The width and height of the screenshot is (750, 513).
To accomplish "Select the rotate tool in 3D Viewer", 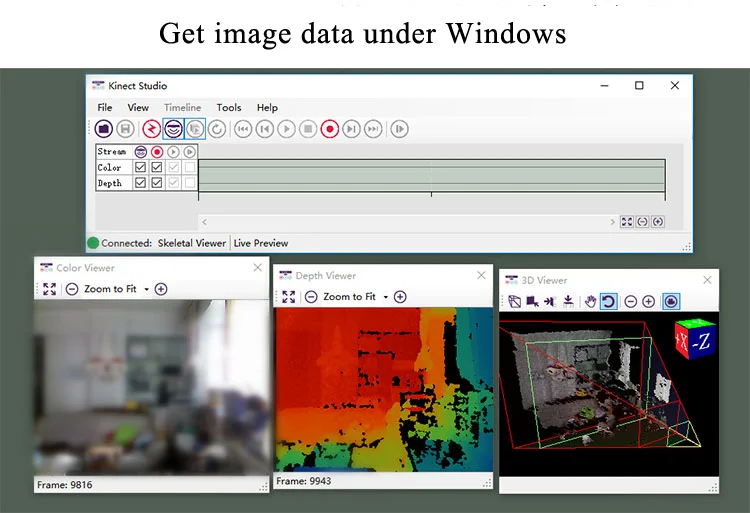I will tap(608, 302).
